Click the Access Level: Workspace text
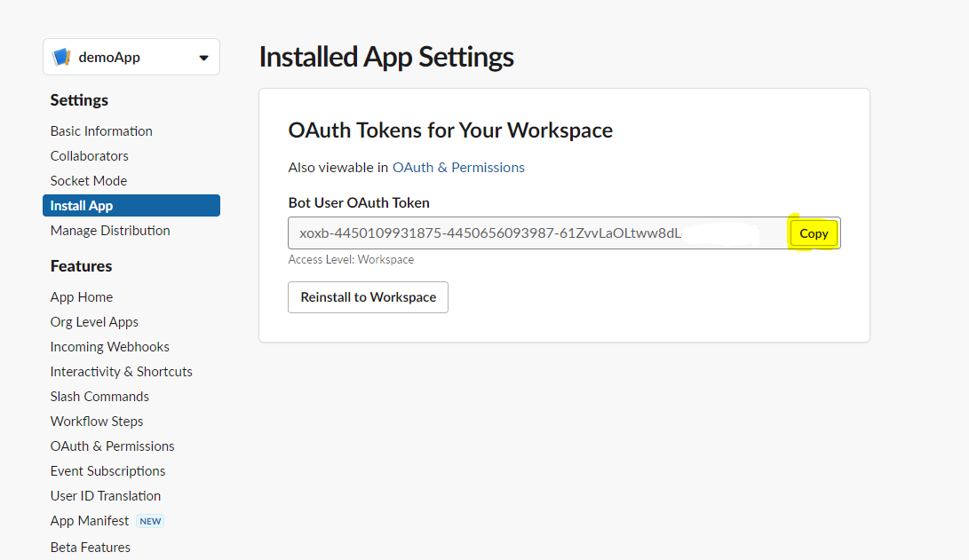Screen dimensions: 969x560 (351, 259)
